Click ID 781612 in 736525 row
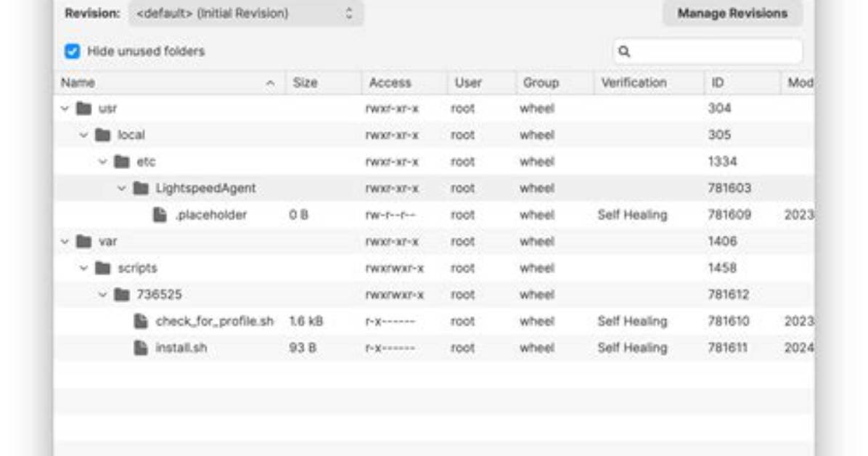Screen dimensions: 868x456 click(729, 295)
